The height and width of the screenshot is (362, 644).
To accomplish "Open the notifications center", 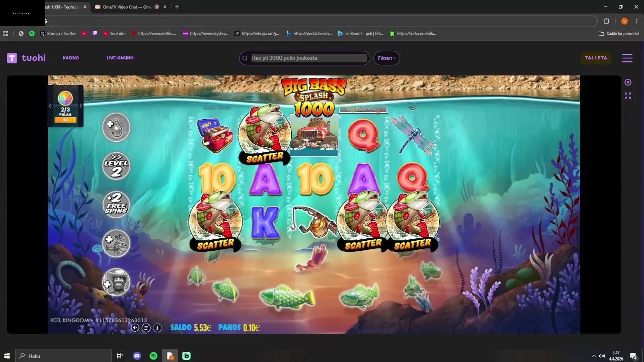I will tap(633, 356).
